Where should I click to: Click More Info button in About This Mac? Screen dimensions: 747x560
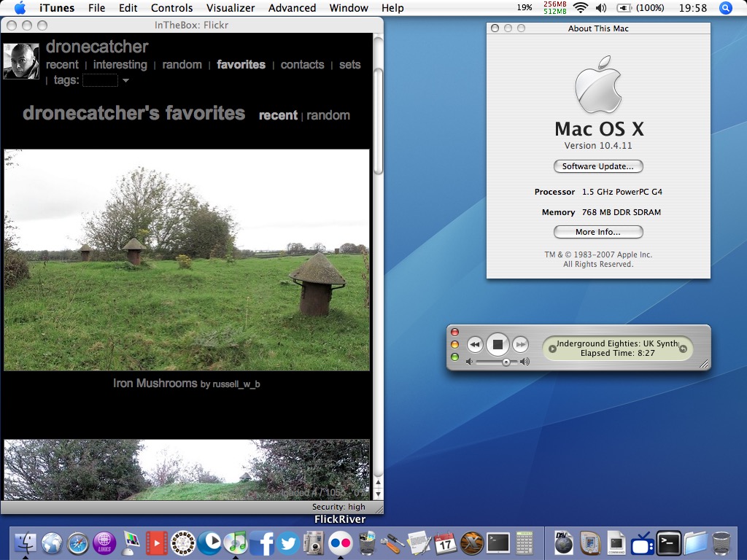(x=598, y=232)
